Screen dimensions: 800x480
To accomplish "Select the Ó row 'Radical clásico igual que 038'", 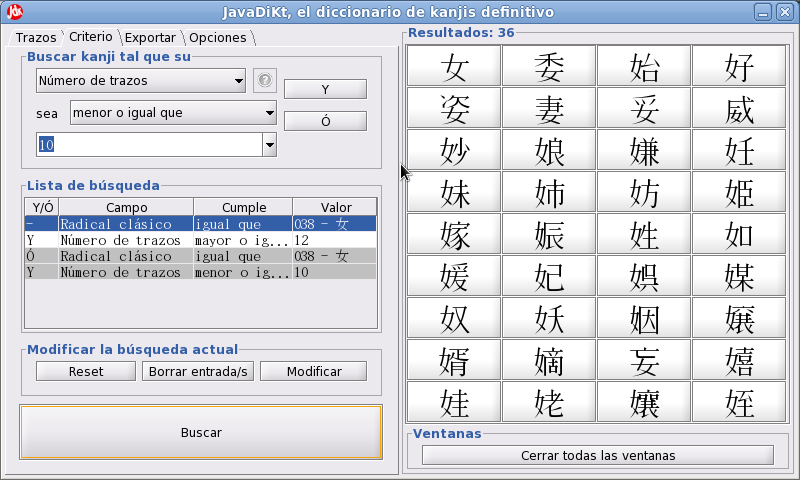I will (x=201, y=256).
